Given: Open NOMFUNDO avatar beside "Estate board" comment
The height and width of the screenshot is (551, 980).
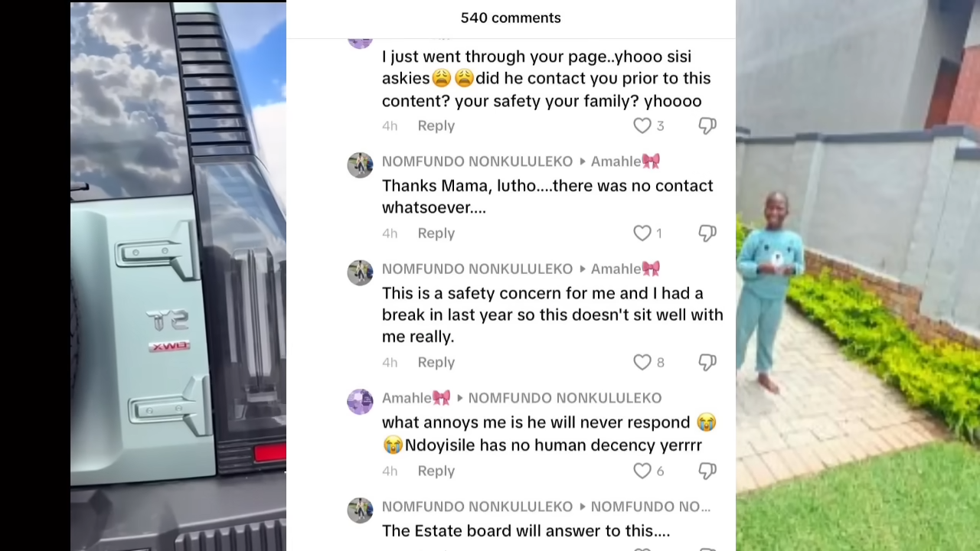Looking at the screenshot, I should tap(360, 510).
